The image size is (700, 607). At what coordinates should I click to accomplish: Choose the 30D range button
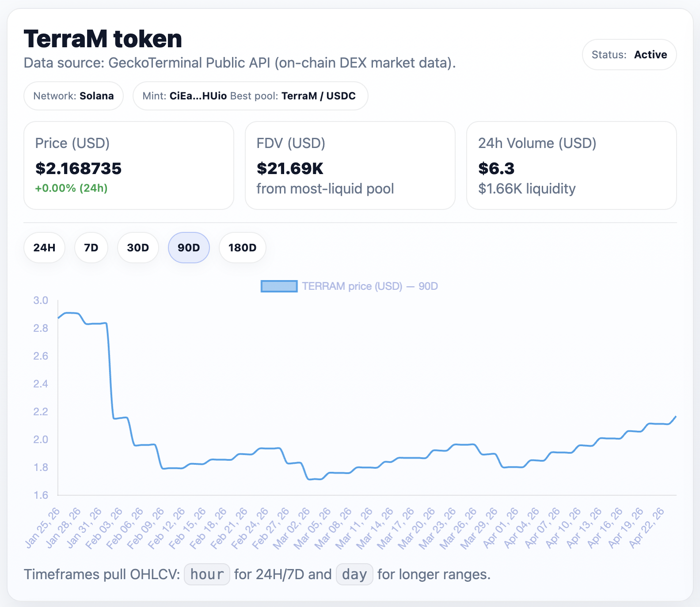[138, 248]
